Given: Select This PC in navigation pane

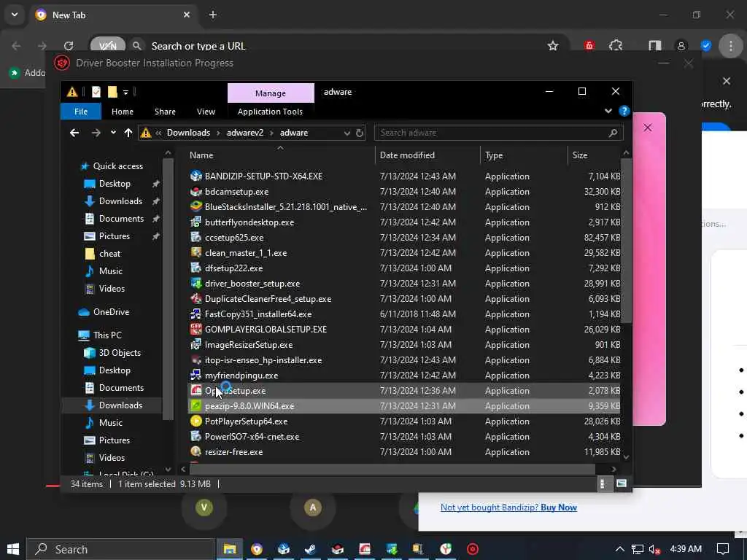Looking at the screenshot, I should pyautogui.click(x=107, y=335).
